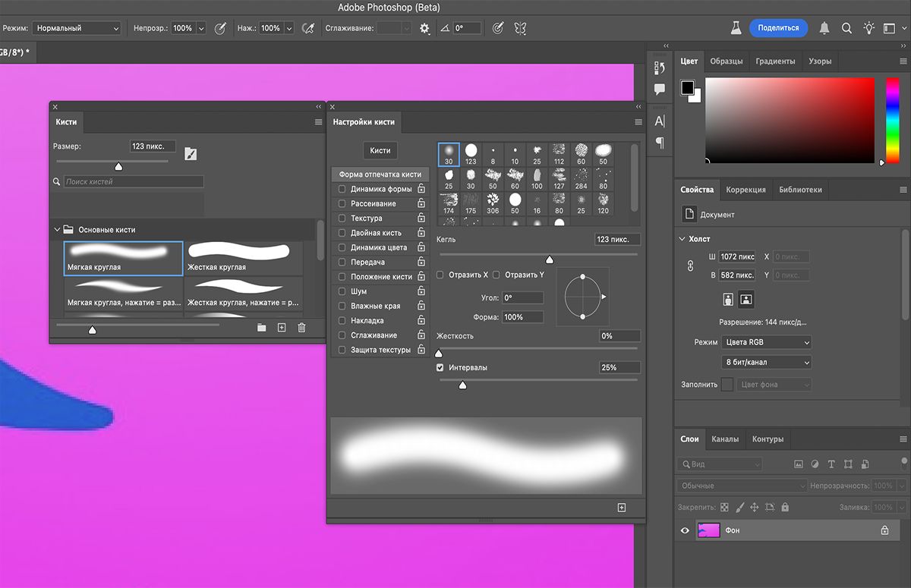The width and height of the screenshot is (911, 588).
Task: Click the search icon in top bar
Action: [x=846, y=28]
